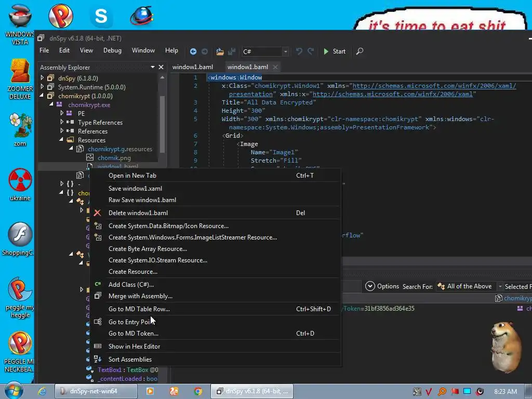Screen dimensions: 532x399
Task: Open the File menu
Action: click(x=44, y=50)
